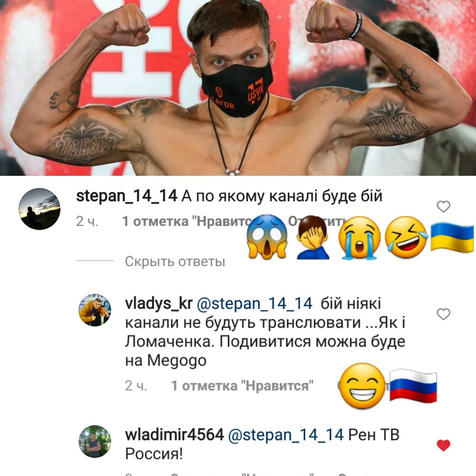Viewport: 476px width, 476px height.
Task: Open vladys_kr's profile picture
Action: coord(95,310)
